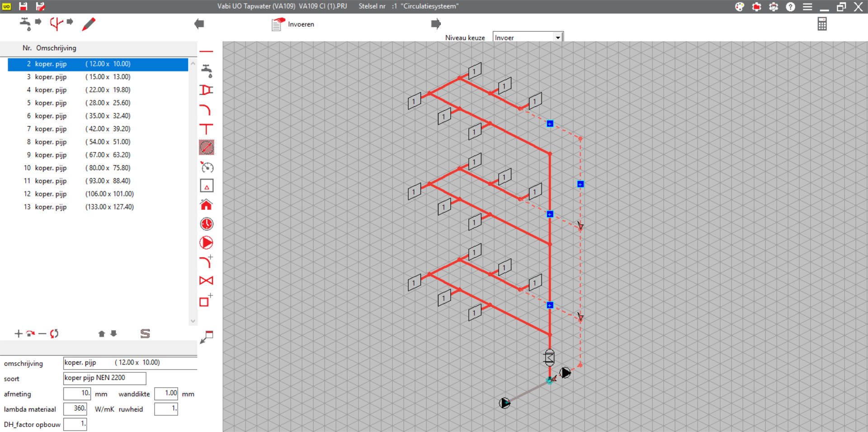Image resolution: width=868 pixels, height=432 pixels.
Task: Select the pressure gauge tool
Action: 207,167
